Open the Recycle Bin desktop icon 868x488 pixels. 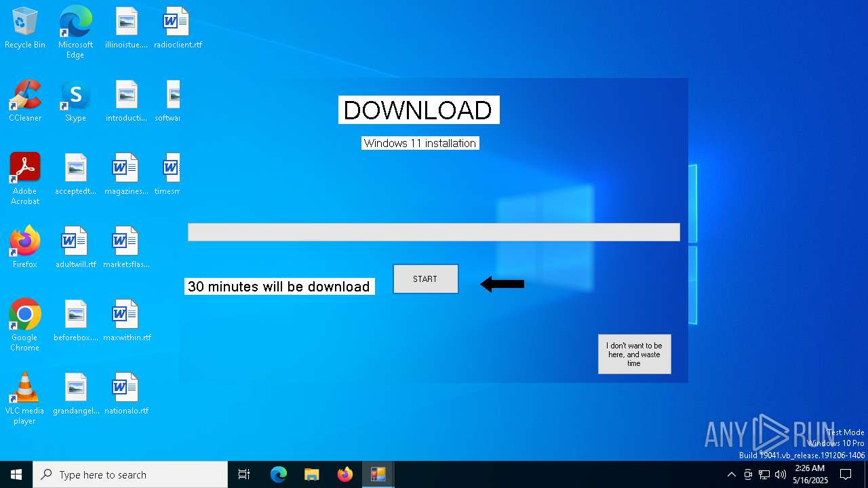[x=25, y=28]
